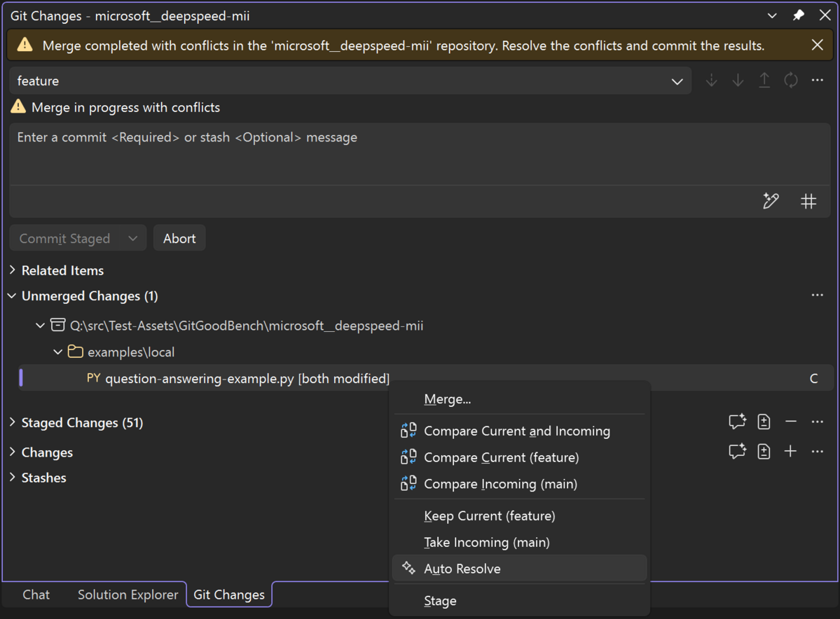Choose Stage from the context menu

click(519, 600)
